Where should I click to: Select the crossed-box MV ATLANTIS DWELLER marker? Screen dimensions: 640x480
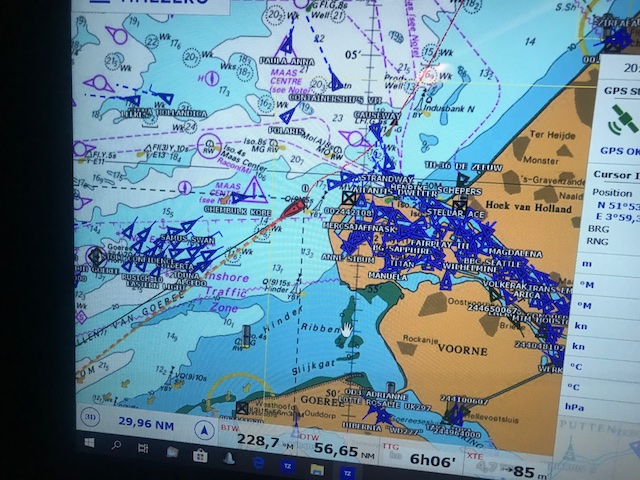[x=349, y=199]
